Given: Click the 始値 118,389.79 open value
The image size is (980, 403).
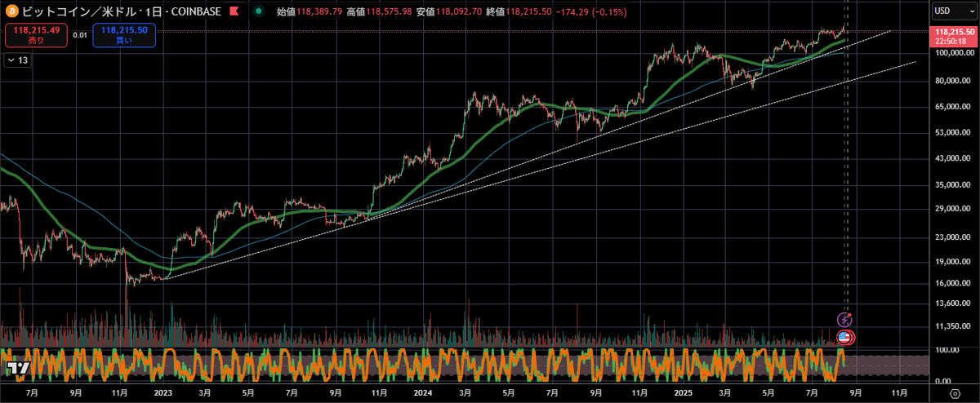Looking at the screenshot, I should click(311, 11).
